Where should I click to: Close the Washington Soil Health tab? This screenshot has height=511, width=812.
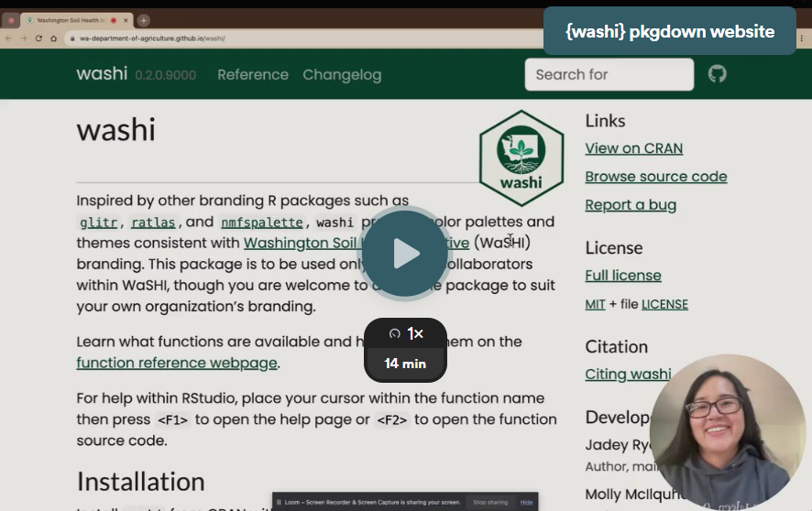[x=126, y=20]
